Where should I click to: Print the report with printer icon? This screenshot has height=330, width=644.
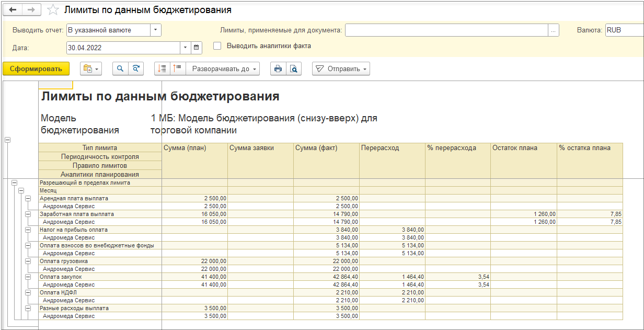tap(278, 69)
